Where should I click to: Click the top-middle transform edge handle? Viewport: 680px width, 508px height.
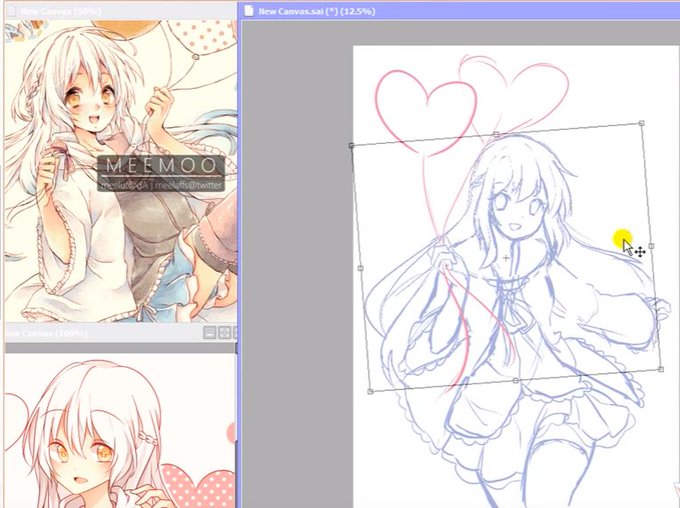coord(496,134)
